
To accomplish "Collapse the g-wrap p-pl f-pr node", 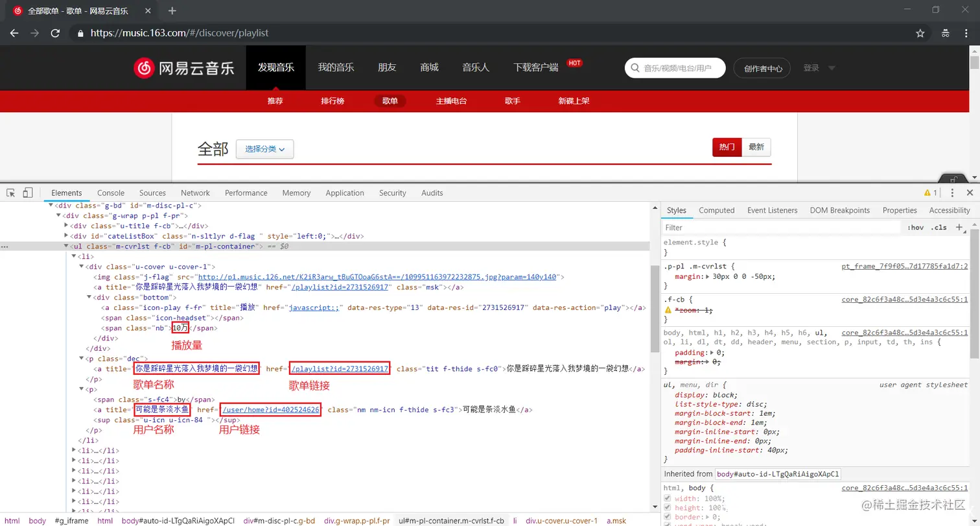I will [x=58, y=215].
